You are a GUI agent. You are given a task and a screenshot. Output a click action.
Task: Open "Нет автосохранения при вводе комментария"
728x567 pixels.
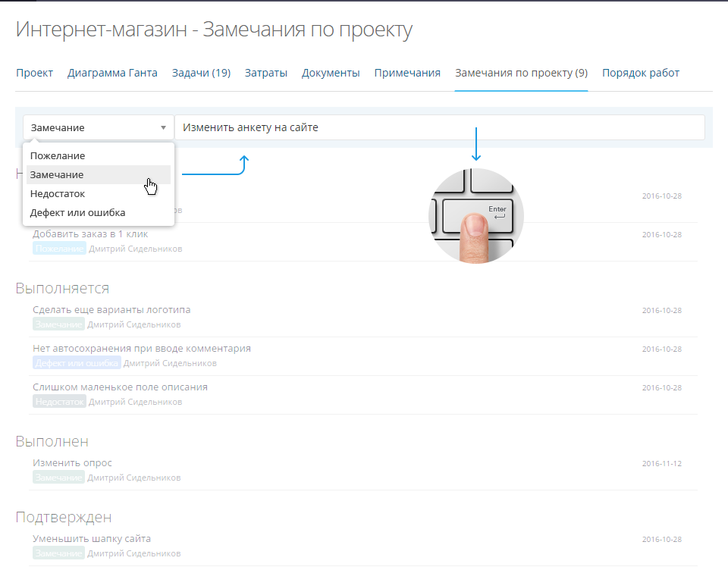pyautogui.click(x=141, y=348)
